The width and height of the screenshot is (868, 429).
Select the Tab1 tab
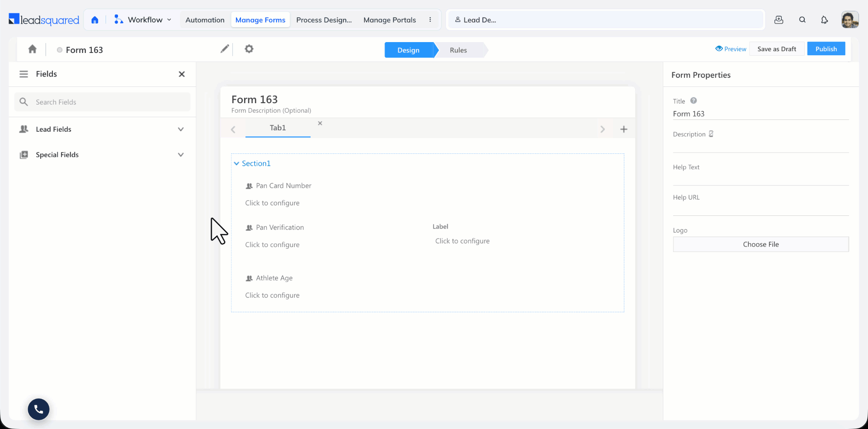[278, 128]
